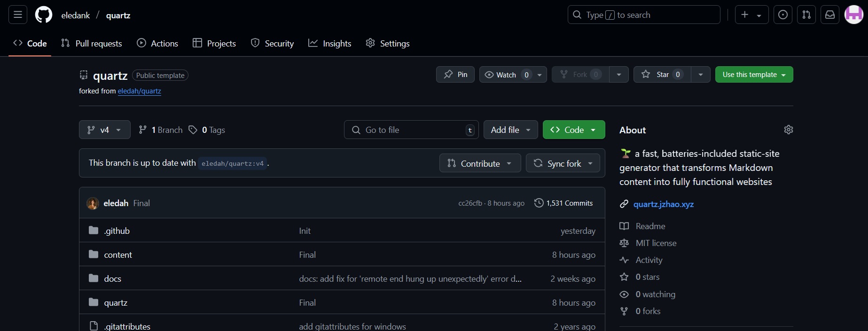
Task: Switch to the Projects tab
Action: 214,44
